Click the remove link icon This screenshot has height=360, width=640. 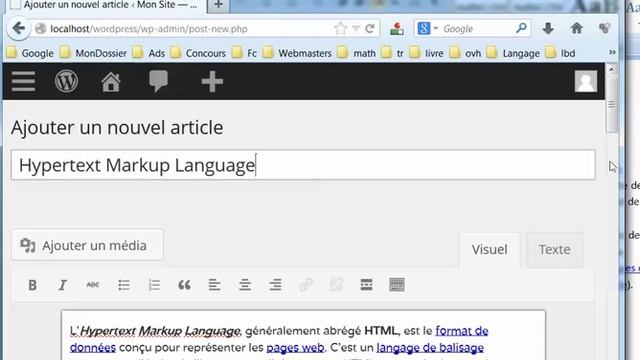336,285
